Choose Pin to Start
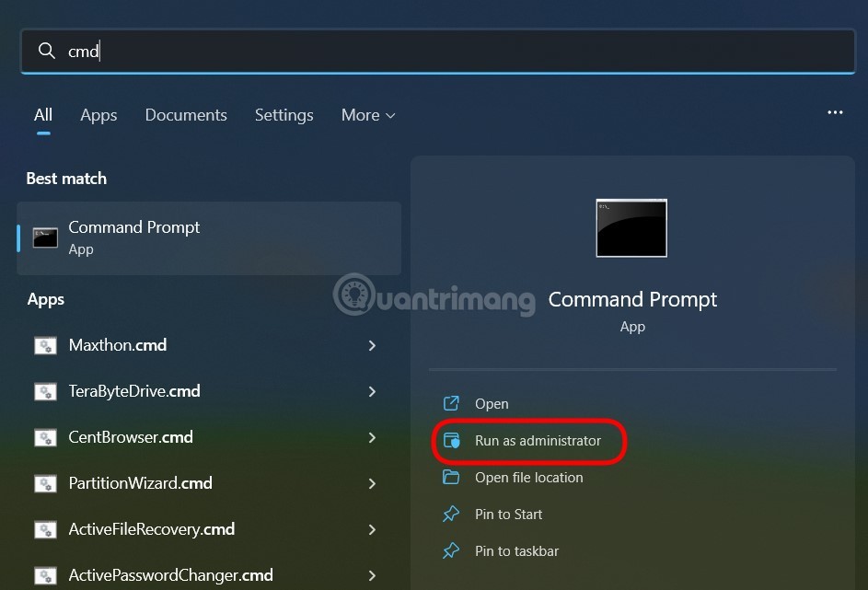868x590 pixels. pos(508,515)
